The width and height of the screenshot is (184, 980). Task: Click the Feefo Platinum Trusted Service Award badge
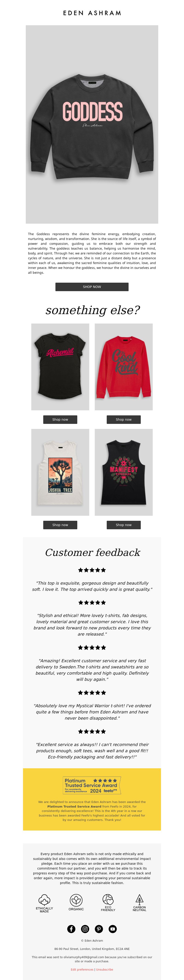click(x=92, y=785)
